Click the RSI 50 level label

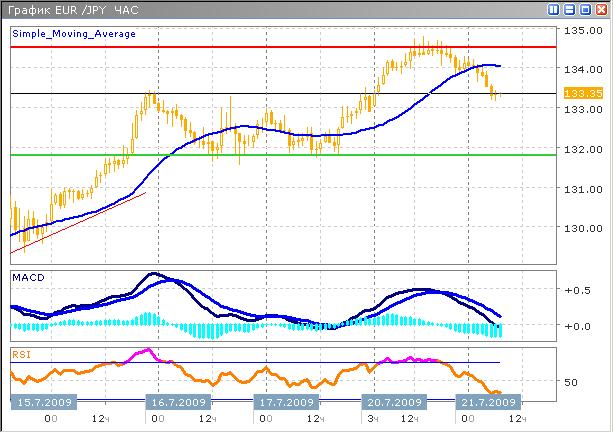573,383
